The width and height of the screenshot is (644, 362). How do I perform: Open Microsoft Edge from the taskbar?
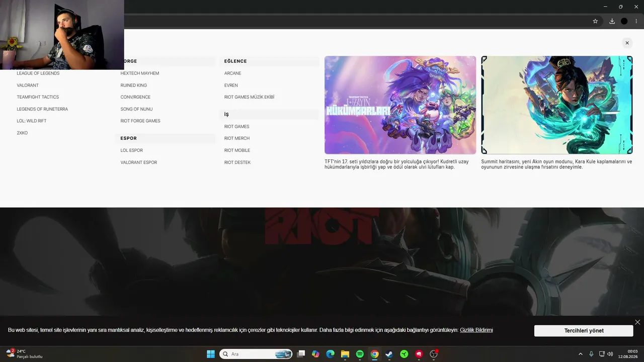click(x=330, y=354)
